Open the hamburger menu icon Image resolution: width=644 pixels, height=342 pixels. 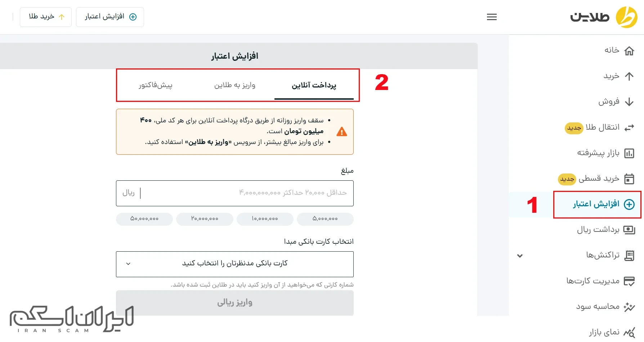coord(492,17)
